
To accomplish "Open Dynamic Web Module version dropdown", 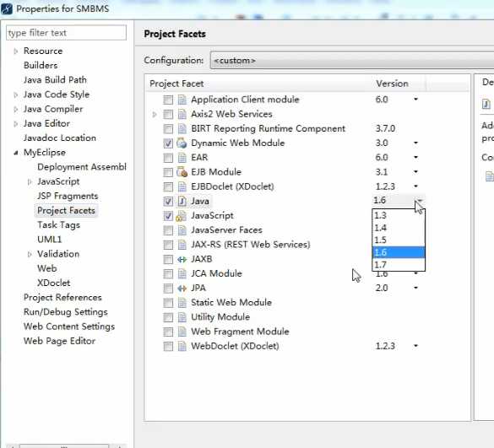I will click(415, 143).
